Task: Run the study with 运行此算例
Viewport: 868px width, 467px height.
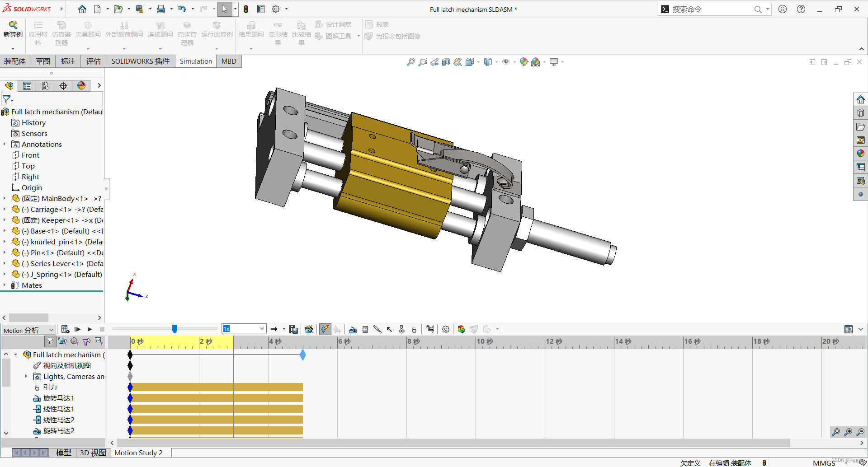Action: [x=217, y=32]
